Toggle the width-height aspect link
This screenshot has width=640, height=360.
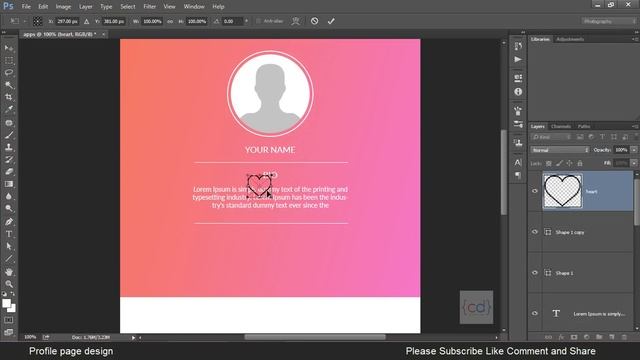coord(170,21)
